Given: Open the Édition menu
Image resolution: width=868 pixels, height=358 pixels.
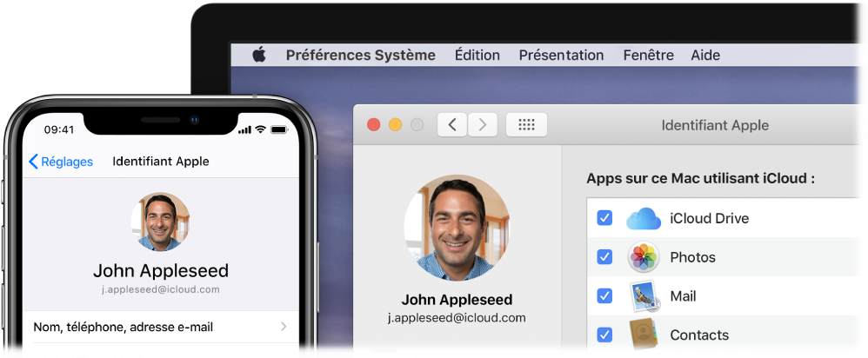Looking at the screenshot, I should point(477,56).
